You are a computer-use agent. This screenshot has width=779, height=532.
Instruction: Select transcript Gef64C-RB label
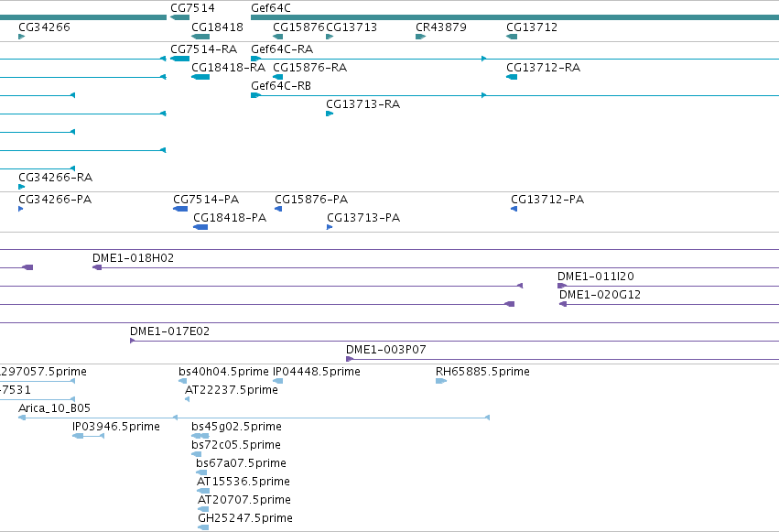pos(281,86)
